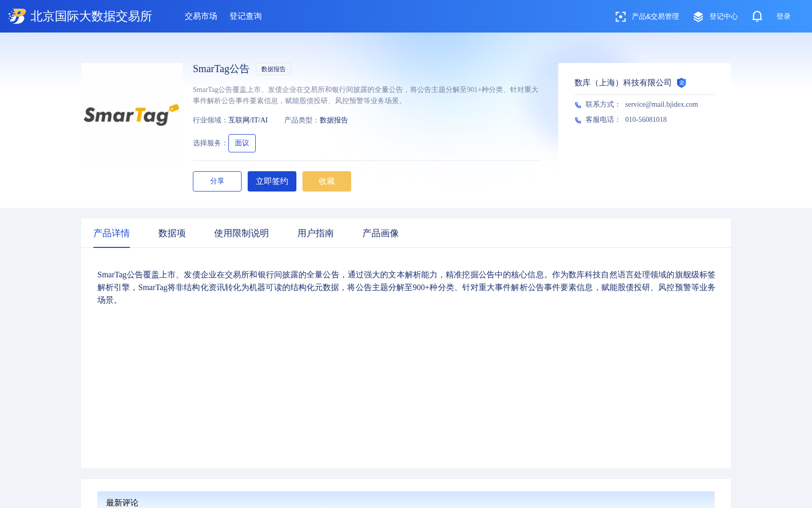The height and width of the screenshot is (508, 812).
Task: Click the 互联网/IT/AI industry value
Action: (x=248, y=120)
